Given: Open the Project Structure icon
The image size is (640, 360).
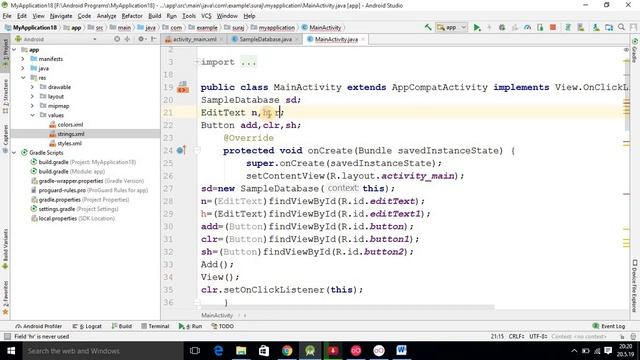Looking at the screenshot, I should 609,27.
